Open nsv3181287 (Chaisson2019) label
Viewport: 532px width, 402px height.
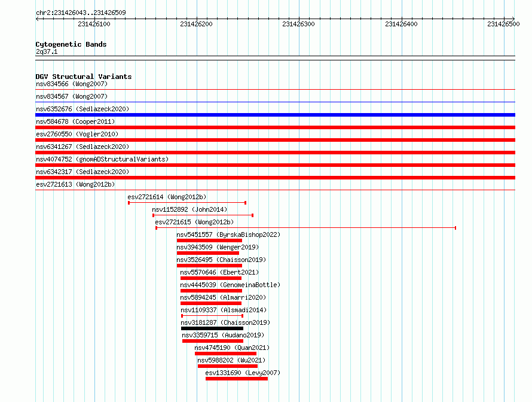point(225,322)
